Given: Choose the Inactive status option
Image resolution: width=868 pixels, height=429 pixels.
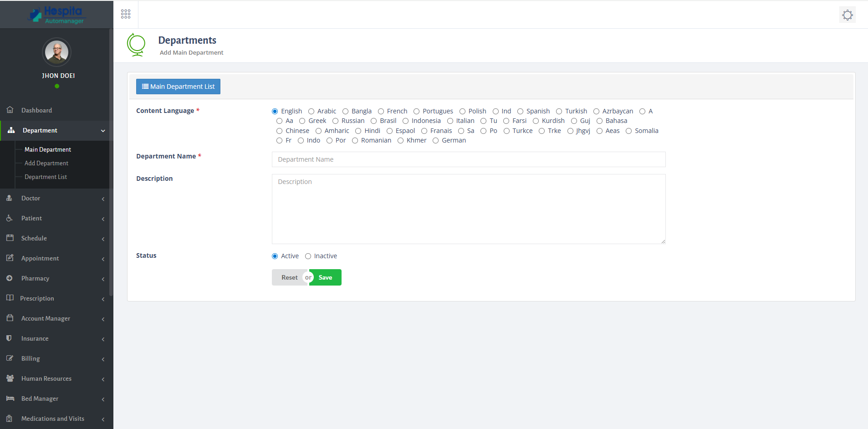Looking at the screenshot, I should (308, 256).
